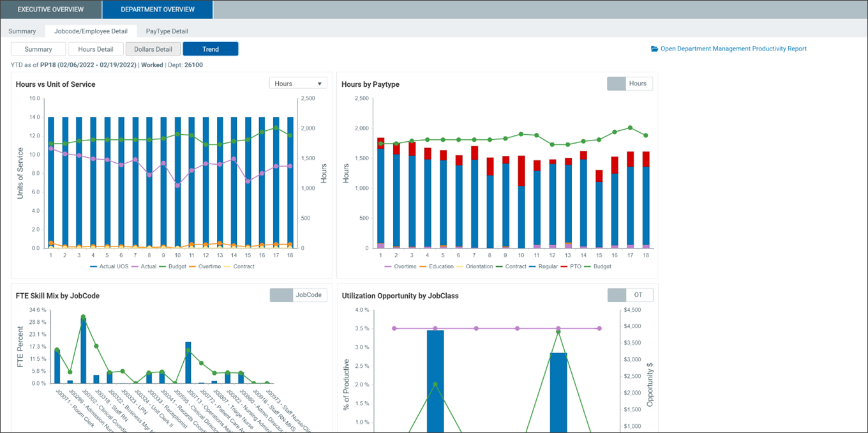This screenshot has width=868, height=433.
Task: Select the Trend view button
Action: click(210, 49)
